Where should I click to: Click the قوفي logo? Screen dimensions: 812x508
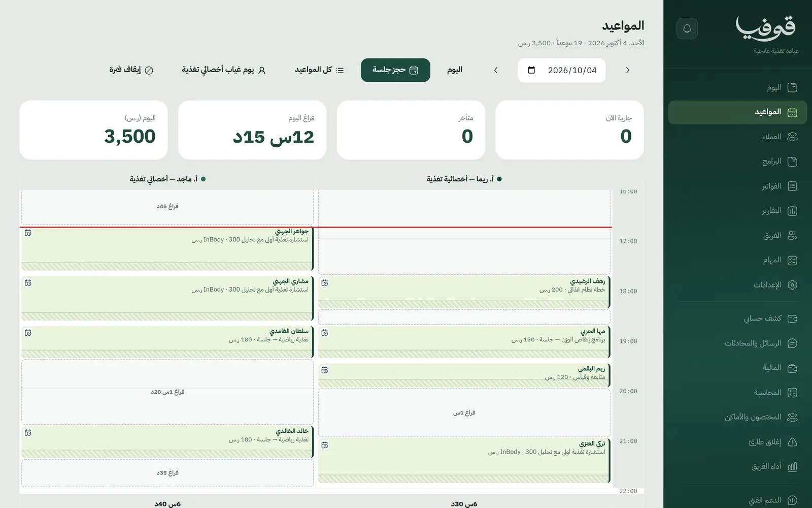765,28
